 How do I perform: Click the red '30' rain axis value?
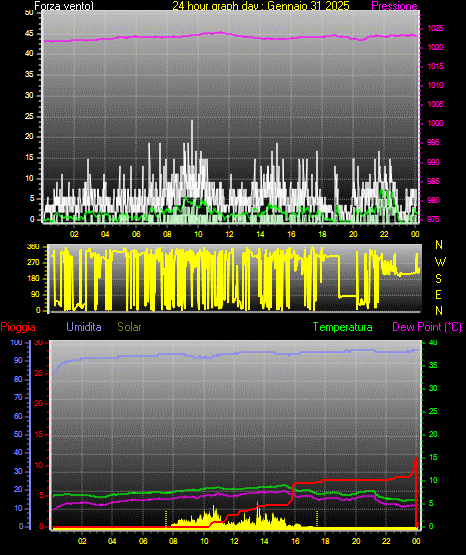point(39,342)
